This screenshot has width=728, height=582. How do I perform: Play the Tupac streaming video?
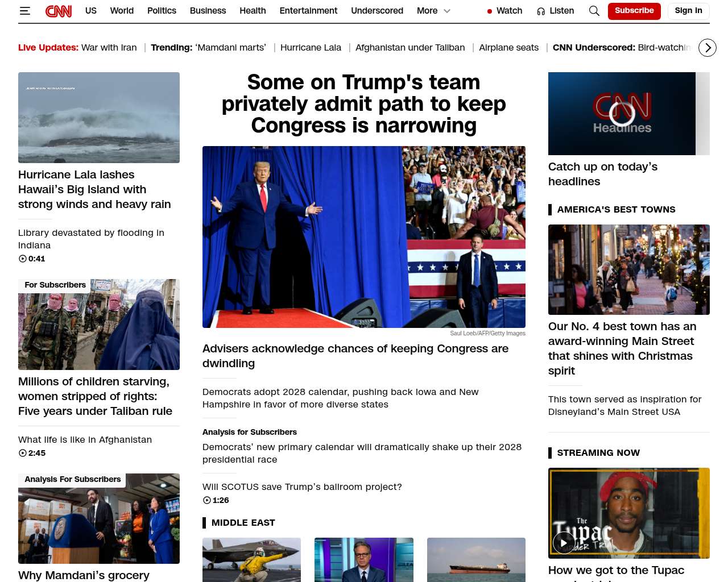click(564, 543)
